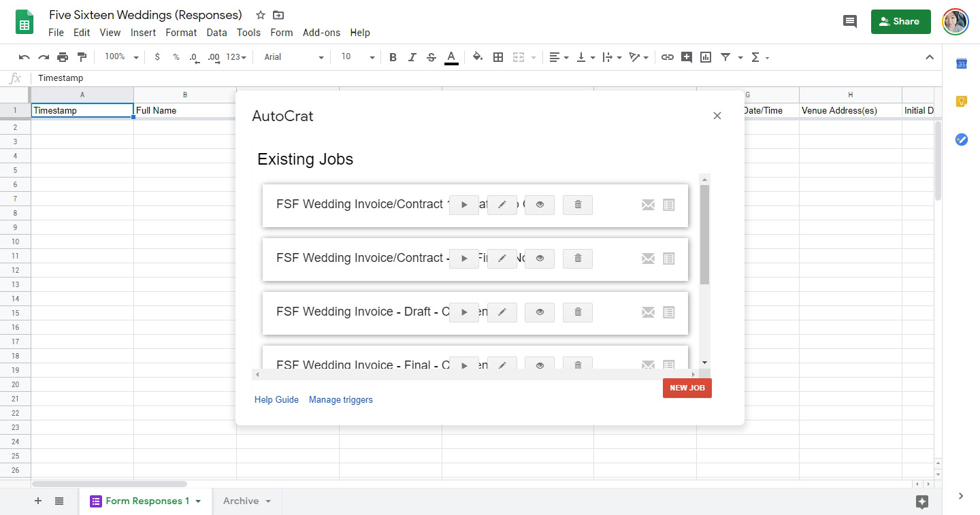Open the Format menu
Viewport: 980px width, 515px height.
coord(181,32)
